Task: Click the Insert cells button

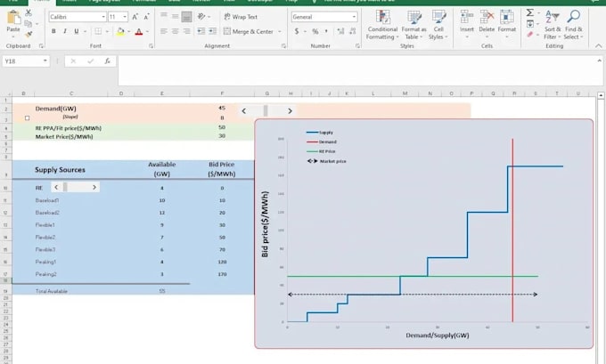Action: coord(466,24)
